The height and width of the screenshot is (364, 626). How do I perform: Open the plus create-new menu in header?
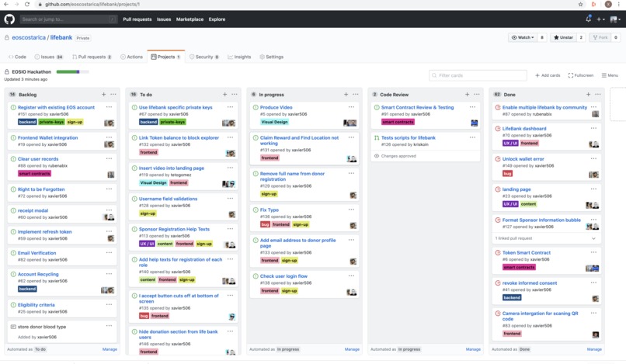coord(600,19)
